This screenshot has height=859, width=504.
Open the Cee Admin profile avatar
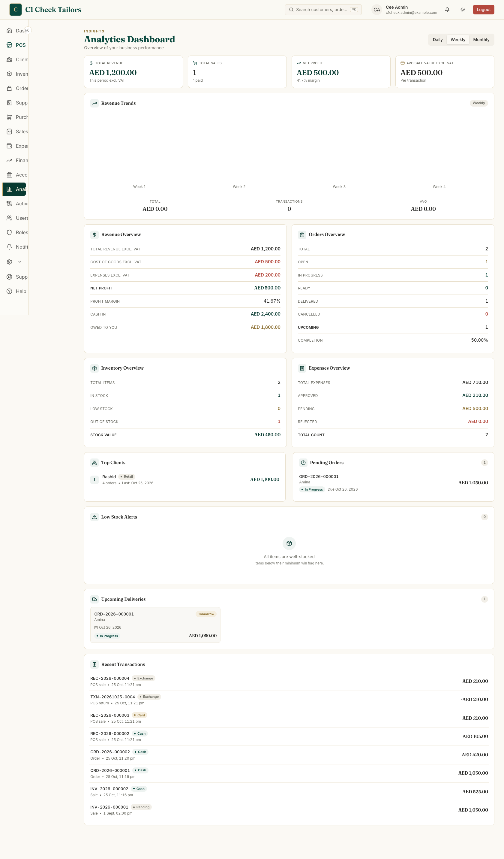pyautogui.click(x=376, y=10)
